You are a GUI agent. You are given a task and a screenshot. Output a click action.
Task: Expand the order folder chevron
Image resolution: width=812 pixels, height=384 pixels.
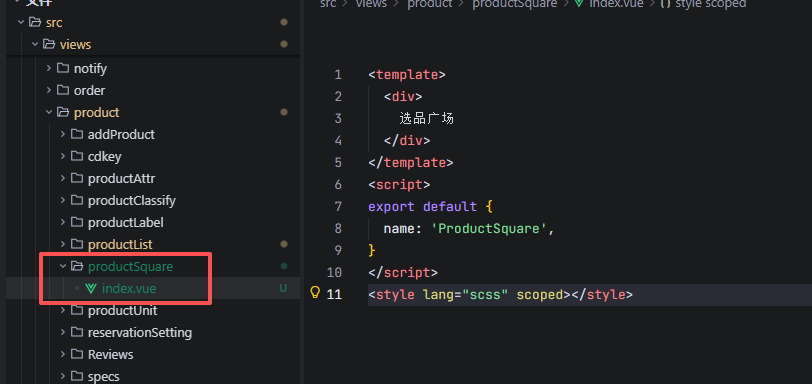tap(49, 90)
